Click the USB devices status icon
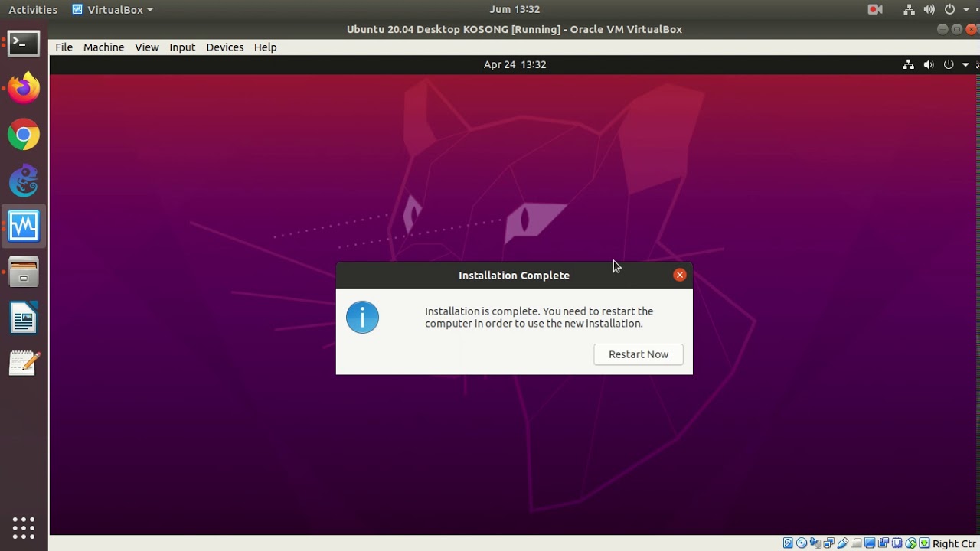 coord(843,543)
